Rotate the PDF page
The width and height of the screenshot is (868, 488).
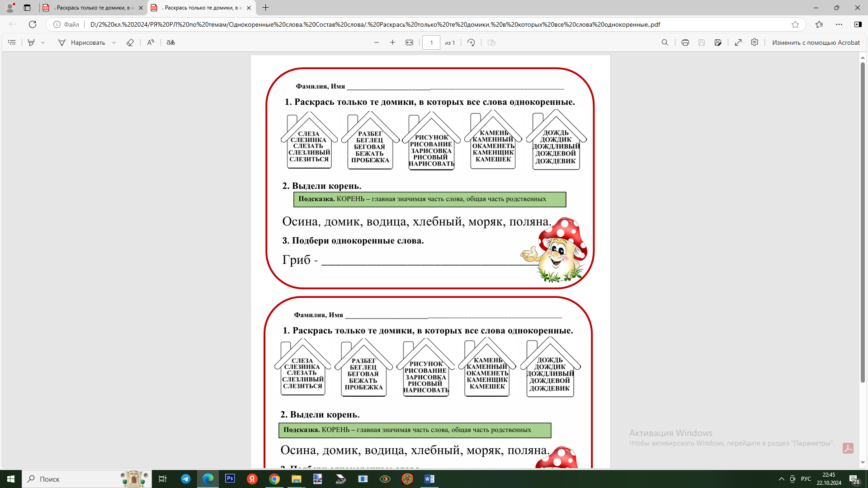[x=471, y=42]
